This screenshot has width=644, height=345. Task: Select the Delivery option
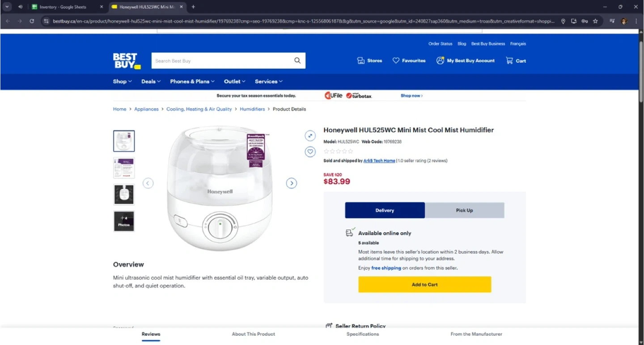385,210
